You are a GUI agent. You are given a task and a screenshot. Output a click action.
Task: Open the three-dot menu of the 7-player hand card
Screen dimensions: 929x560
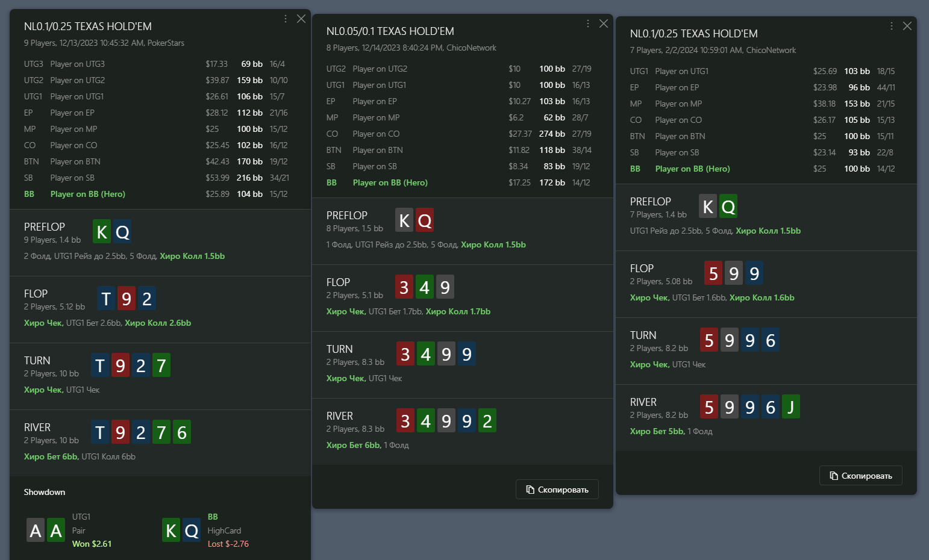(x=892, y=26)
